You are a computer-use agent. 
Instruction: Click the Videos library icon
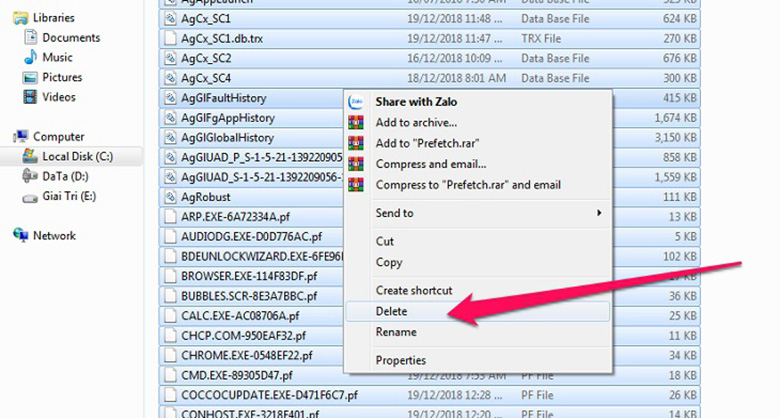pyautogui.click(x=31, y=97)
